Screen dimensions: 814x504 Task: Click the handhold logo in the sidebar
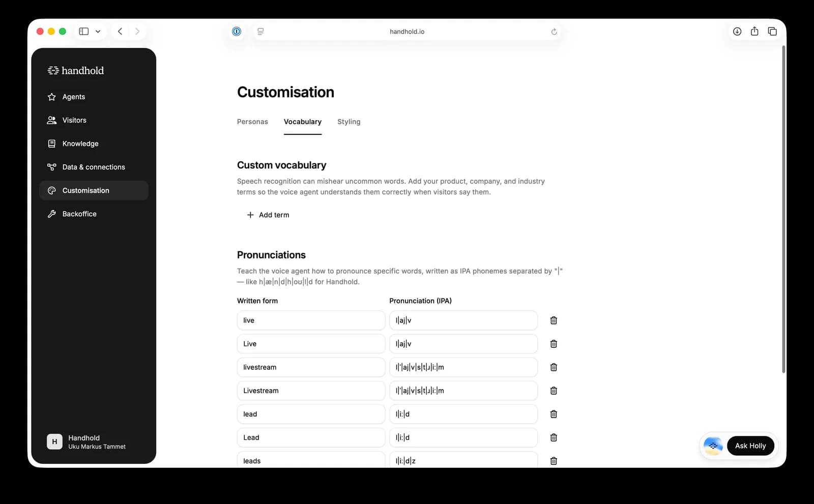[76, 71]
